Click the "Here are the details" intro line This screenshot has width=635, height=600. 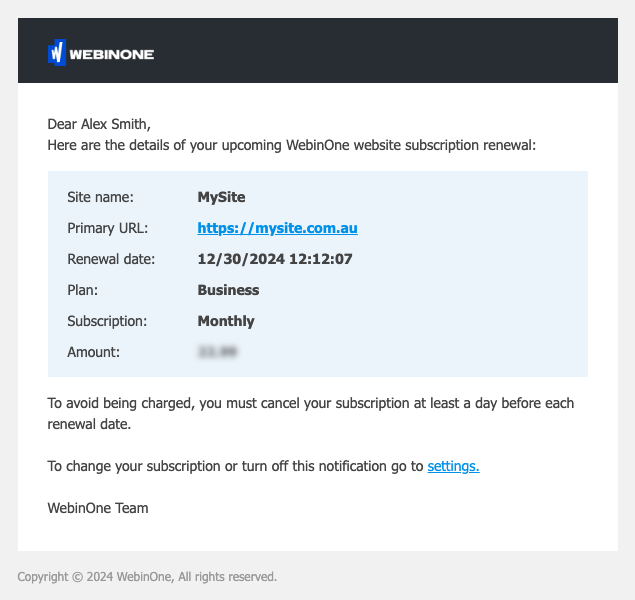(292, 145)
